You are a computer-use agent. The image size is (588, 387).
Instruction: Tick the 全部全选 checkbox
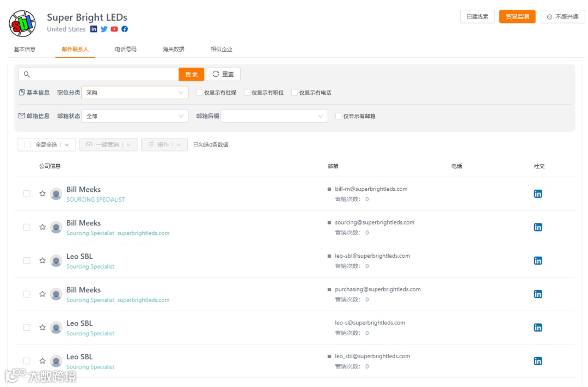(27, 145)
